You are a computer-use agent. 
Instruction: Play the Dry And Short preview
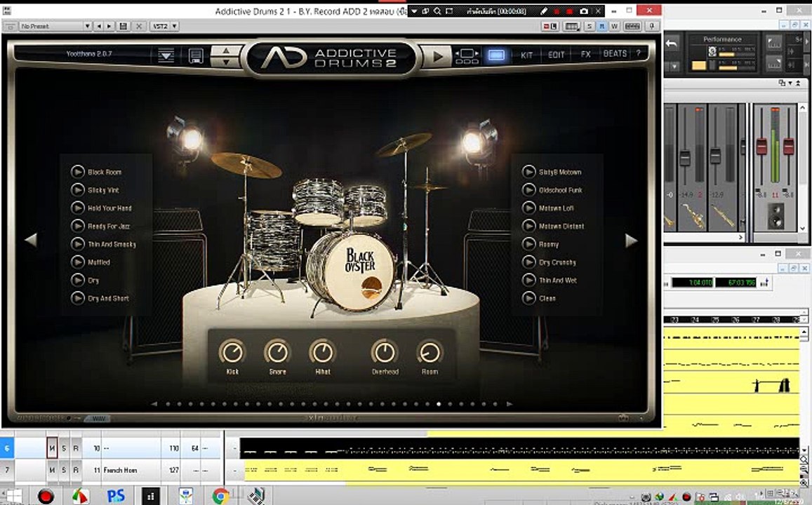pos(78,299)
